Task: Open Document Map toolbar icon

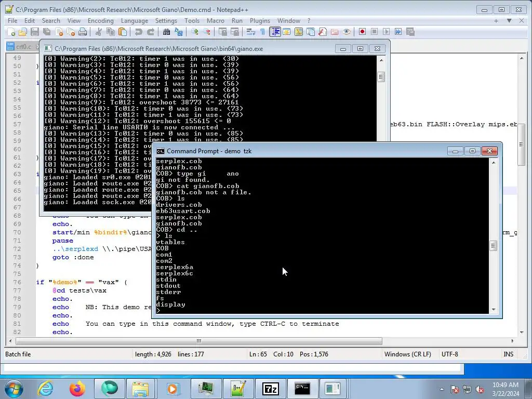Action: [299, 32]
